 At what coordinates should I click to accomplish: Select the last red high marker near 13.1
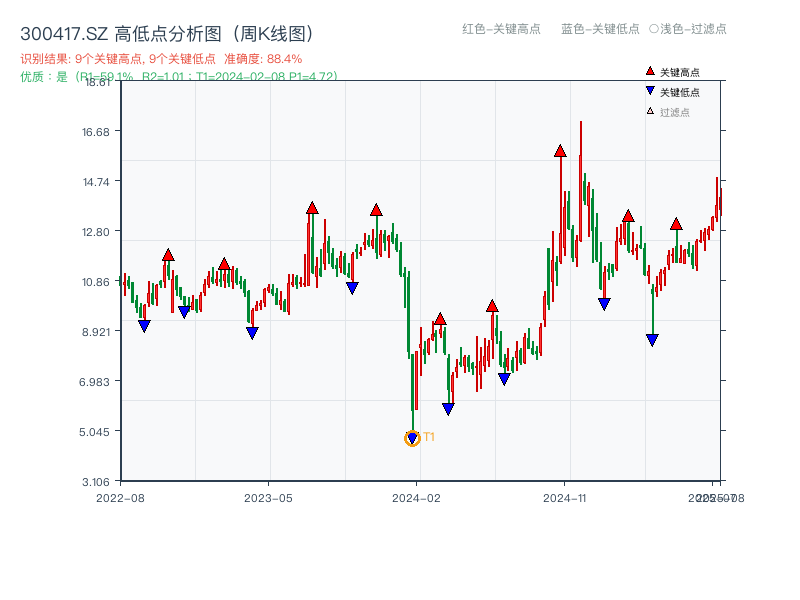tap(676, 223)
